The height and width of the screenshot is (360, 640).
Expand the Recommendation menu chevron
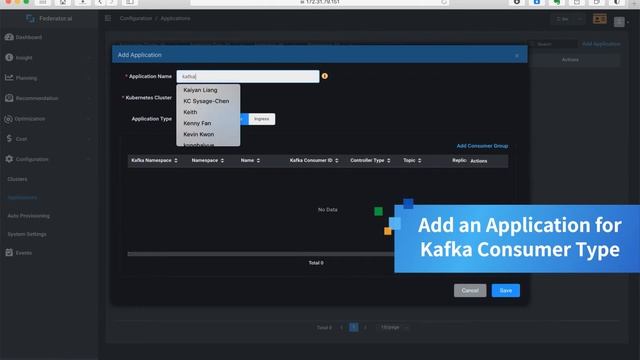pyautogui.click(x=89, y=98)
